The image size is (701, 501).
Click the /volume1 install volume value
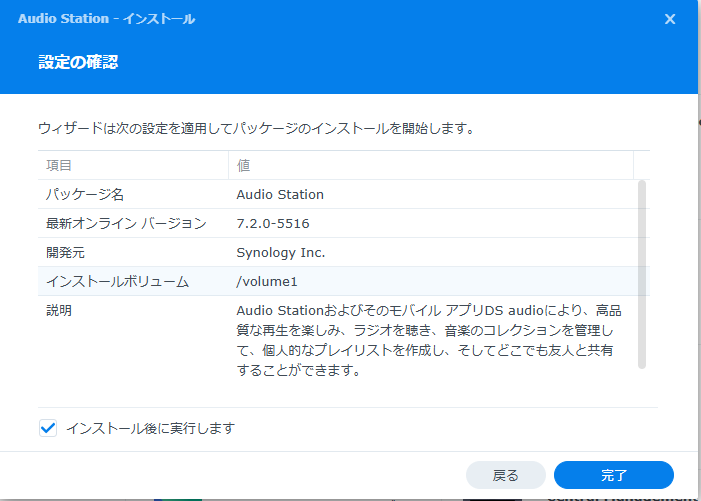(x=268, y=281)
